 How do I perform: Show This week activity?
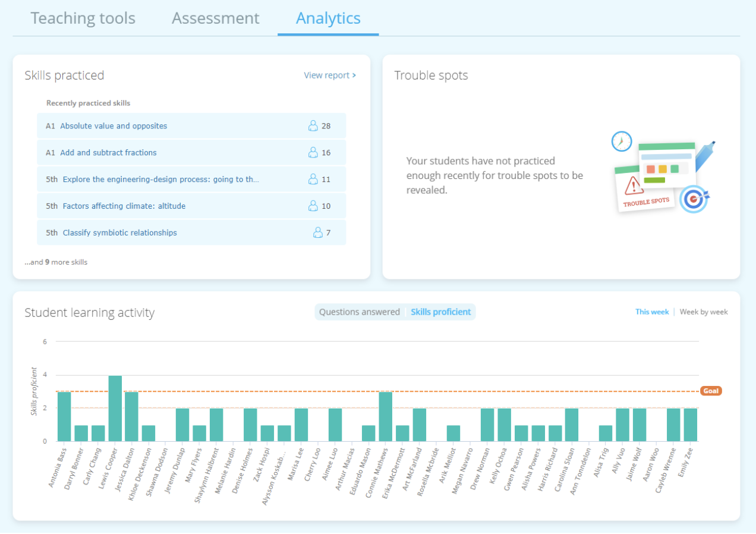click(x=651, y=312)
